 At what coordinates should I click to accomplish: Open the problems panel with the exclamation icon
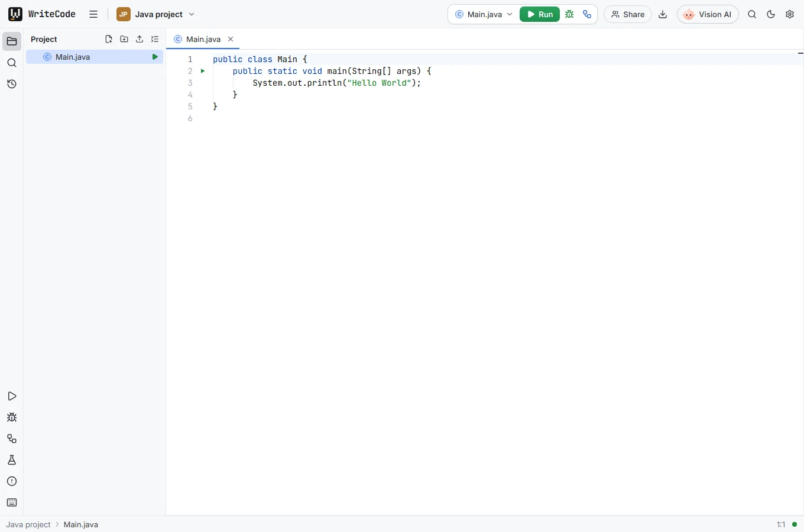pos(12,481)
